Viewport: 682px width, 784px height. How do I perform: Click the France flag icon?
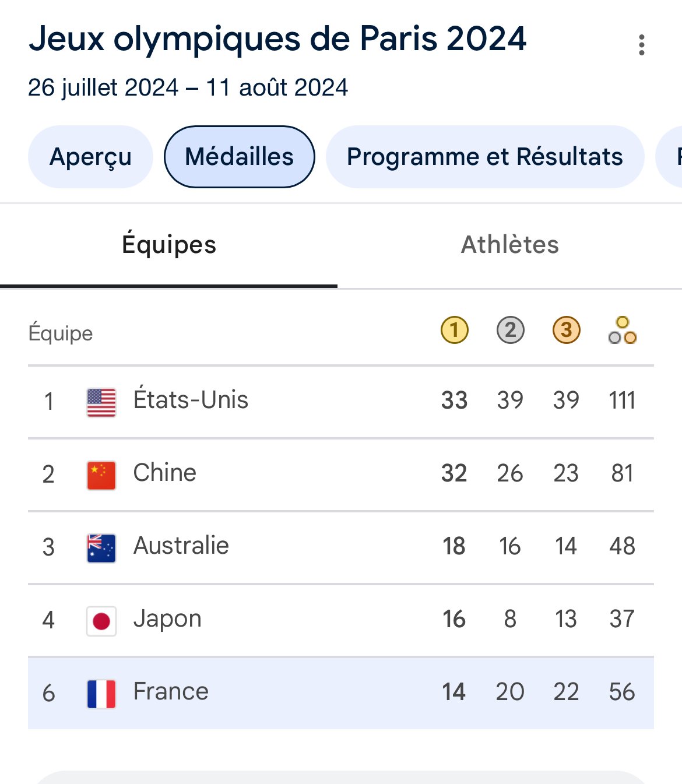pos(101,694)
